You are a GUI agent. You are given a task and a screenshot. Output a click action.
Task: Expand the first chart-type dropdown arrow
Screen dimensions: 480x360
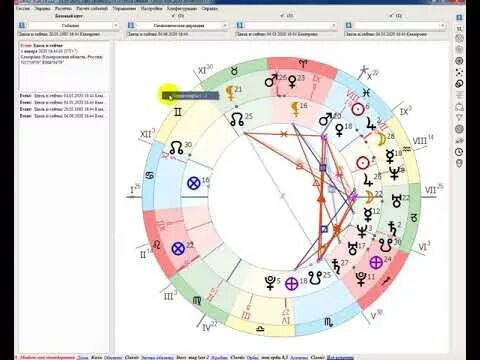tap(116, 26)
